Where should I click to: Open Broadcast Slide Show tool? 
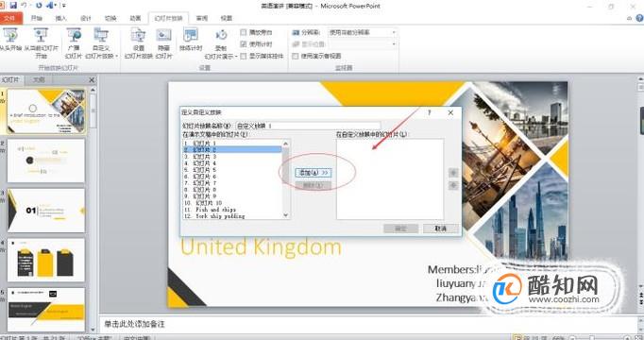(x=74, y=35)
